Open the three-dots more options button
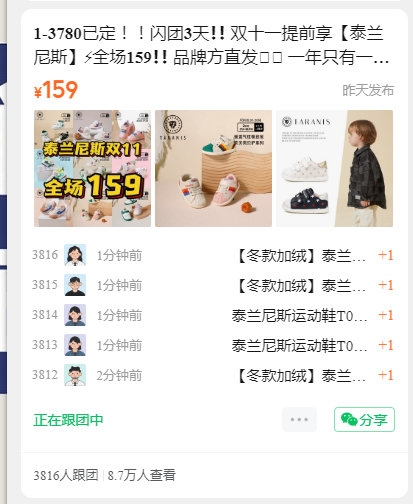This screenshot has width=413, height=504. pyautogui.click(x=299, y=419)
